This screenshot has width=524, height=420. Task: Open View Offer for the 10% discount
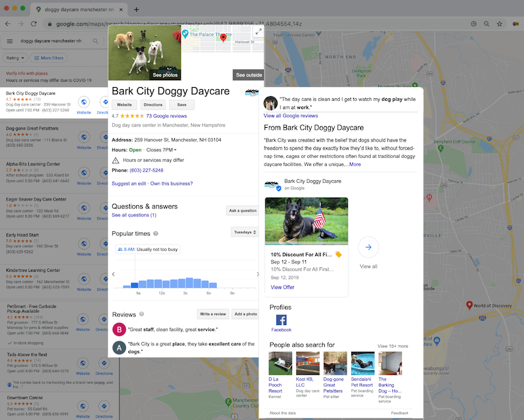(x=282, y=287)
